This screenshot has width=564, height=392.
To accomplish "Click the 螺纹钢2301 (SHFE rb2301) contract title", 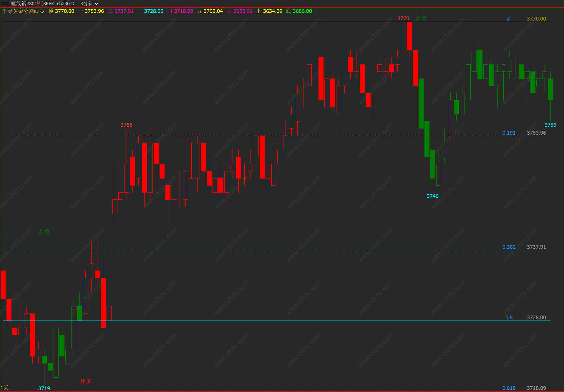I will pyautogui.click(x=42, y=4).
